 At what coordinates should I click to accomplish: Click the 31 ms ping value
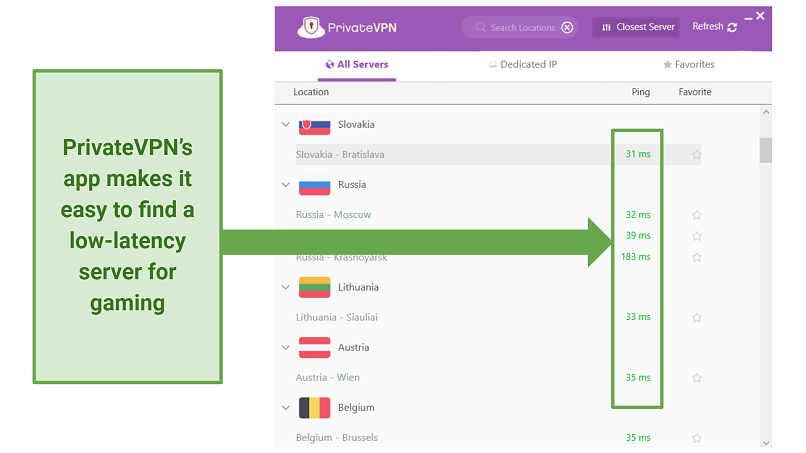(638, 154)
